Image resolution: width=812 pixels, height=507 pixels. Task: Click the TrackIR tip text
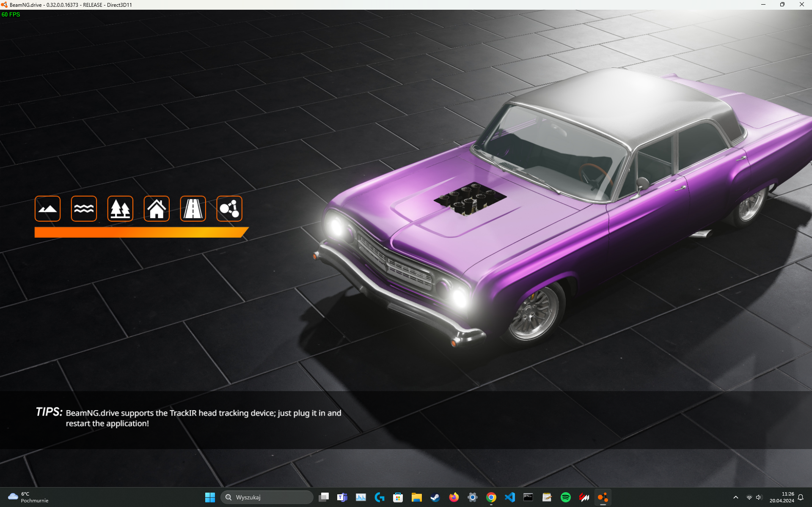[x=204, y=418]
